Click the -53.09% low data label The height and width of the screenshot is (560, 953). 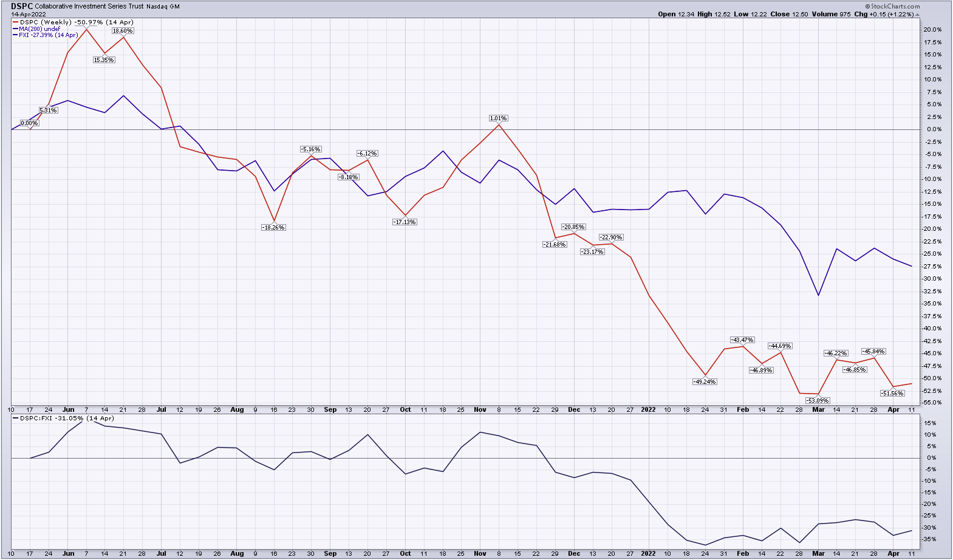(x=818, y=400)
